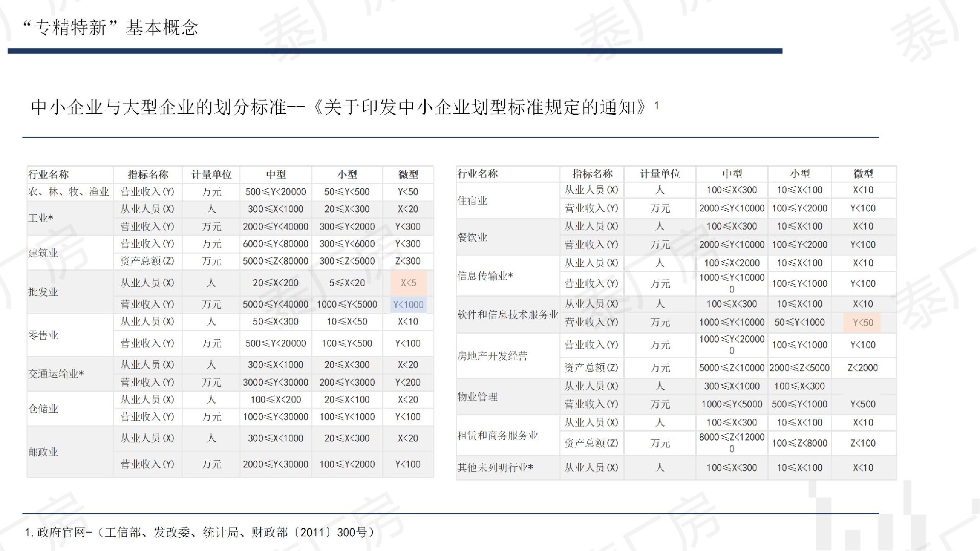Click the 5000≤Z<10000 cell
Viewport: 980px width, 551px height.
coord(731,368)
